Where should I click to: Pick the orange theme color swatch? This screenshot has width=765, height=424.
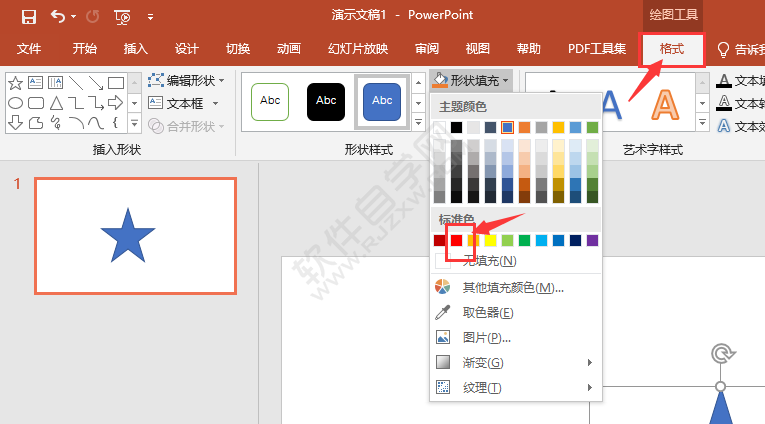[x=524, y=127]
